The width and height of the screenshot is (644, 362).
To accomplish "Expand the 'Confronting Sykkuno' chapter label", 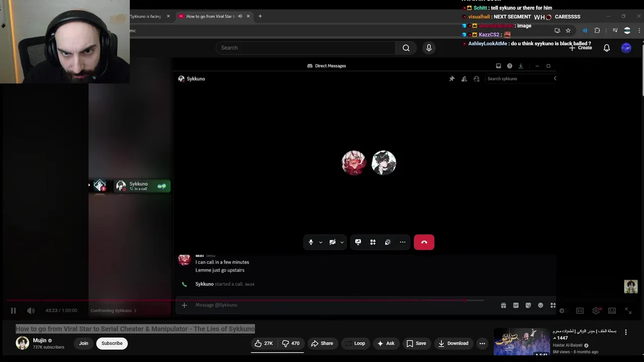I will (x=113, y=311).
